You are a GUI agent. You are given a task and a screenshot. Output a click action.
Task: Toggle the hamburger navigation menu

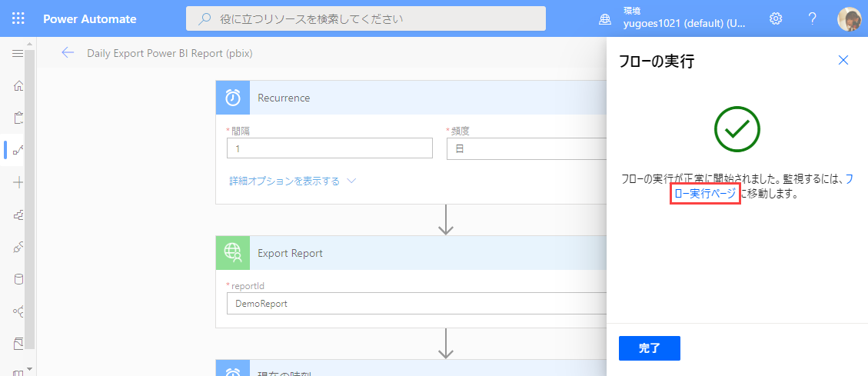click(18, 53)
